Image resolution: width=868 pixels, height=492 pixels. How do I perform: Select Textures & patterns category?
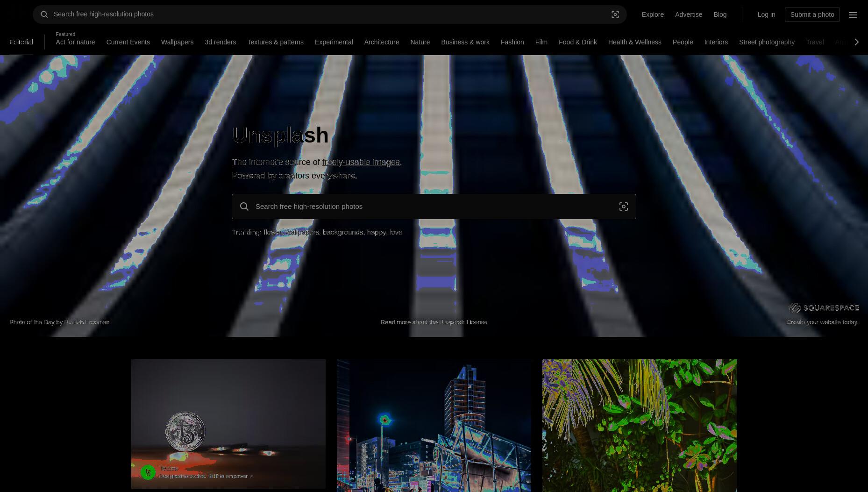[275, 42]
